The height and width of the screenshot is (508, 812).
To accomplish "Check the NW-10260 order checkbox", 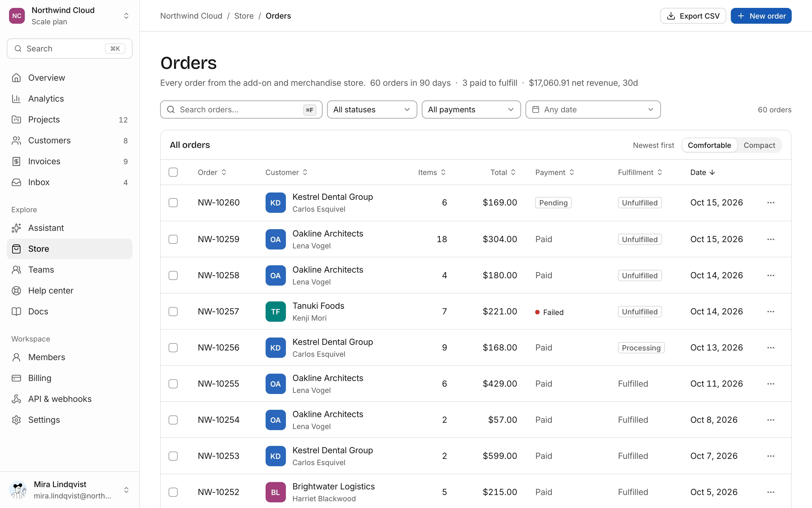I will point(173,203).
